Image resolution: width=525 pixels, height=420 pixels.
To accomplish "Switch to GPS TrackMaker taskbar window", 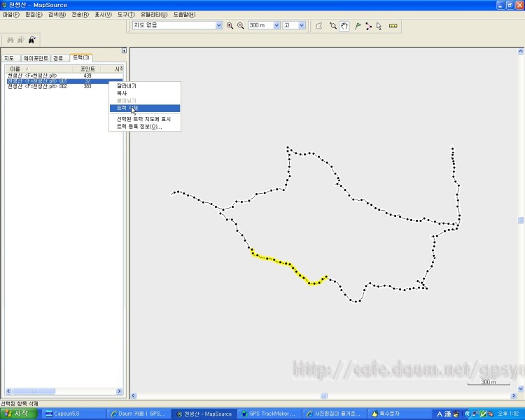I will click(269, 414).
